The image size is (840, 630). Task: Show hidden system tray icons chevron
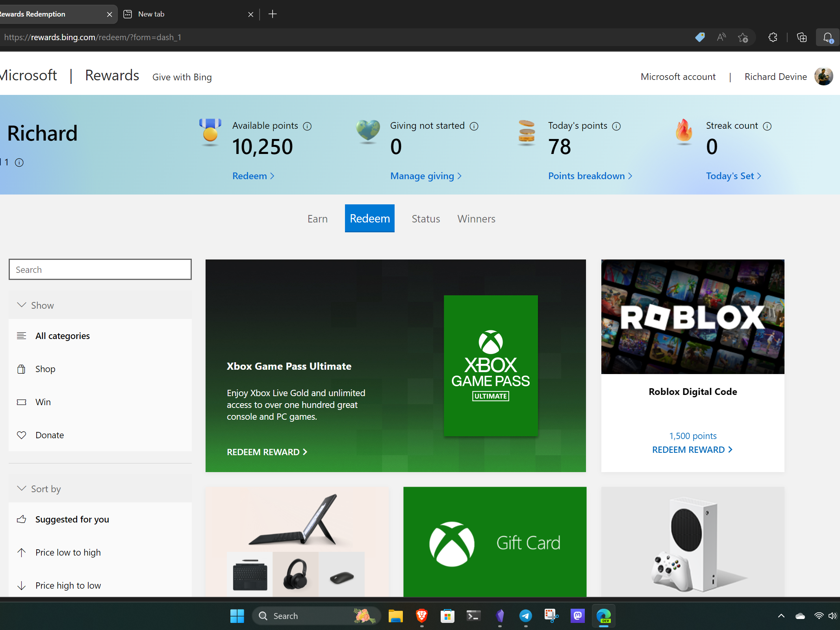pyautogui.click(x=781, y=616)
